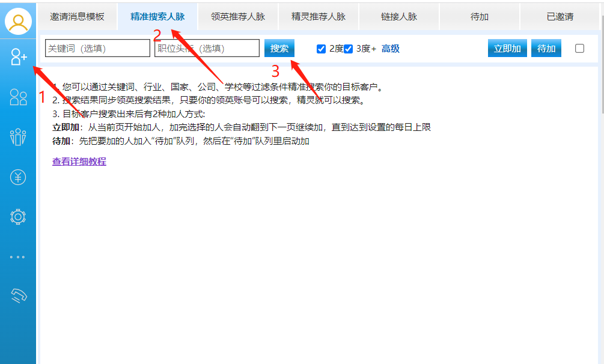604x364 pixels.
Task: Uncheck the 3度+ connection checkbox
Action: point(348,49)
